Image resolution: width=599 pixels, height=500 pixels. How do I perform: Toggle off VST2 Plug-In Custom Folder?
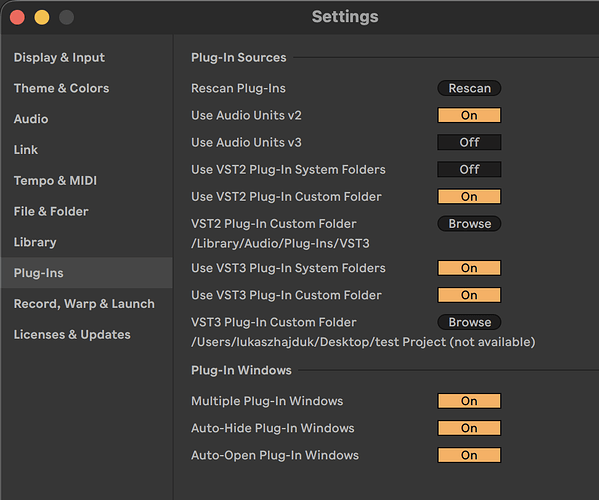pyautogui.click(x=469, y=197)
